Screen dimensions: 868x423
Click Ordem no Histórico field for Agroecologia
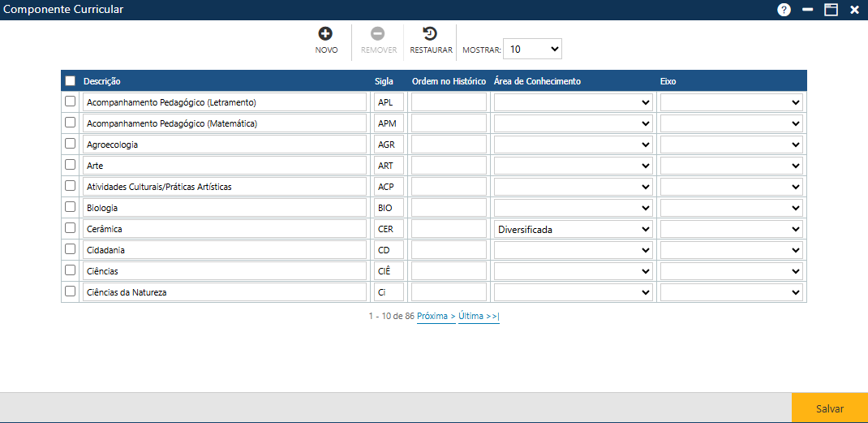pyautogui.click(x=449, y=145)
